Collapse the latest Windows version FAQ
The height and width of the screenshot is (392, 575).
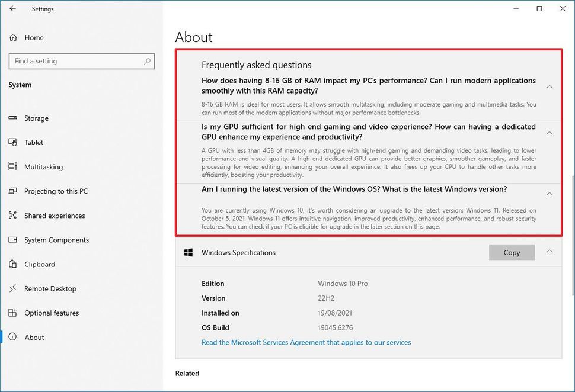click(549, 194)
